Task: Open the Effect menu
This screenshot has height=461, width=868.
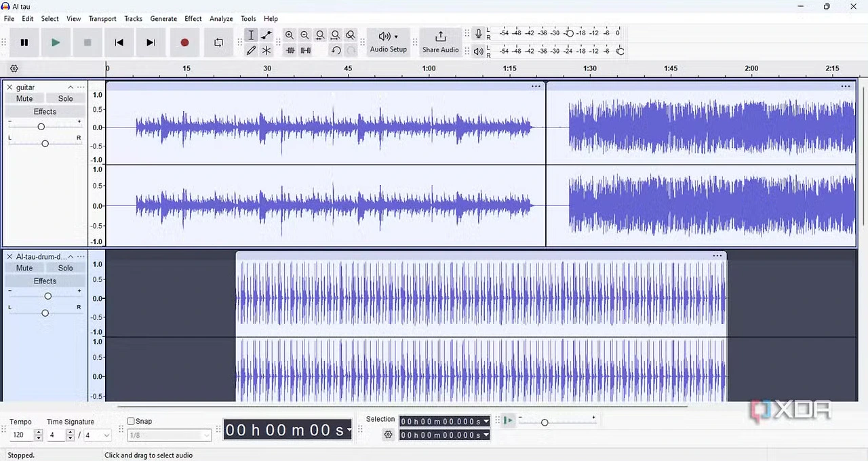Action: click(x=193, y=19)
